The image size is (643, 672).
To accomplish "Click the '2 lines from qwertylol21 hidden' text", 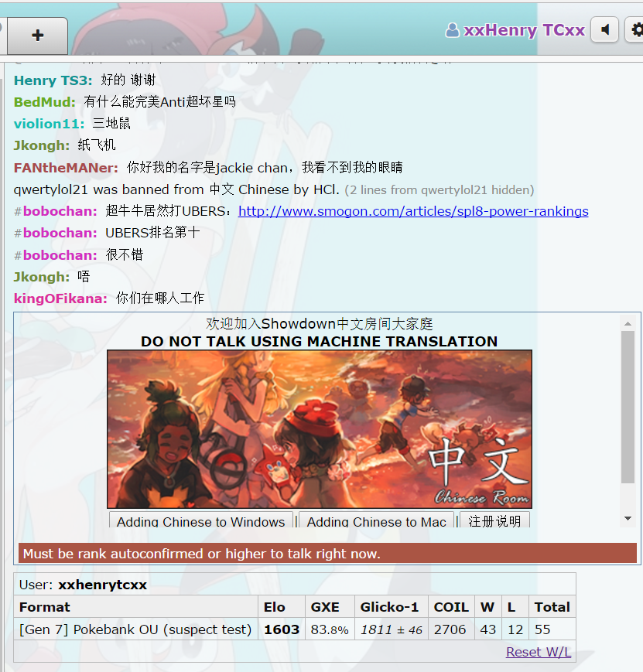I will pyautogui.click(x=439, y=190).
